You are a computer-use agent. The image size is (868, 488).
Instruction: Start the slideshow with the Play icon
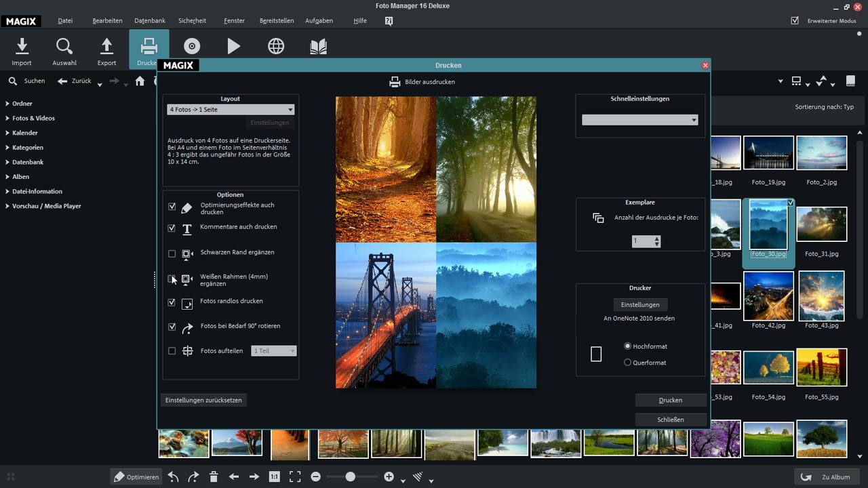(x=233, y=46)
